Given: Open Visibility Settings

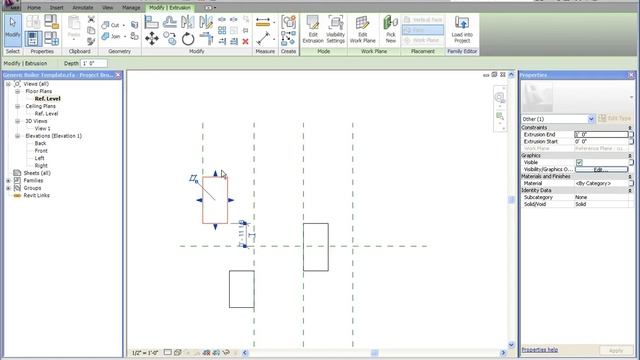Looking at the screenshot, I should (x=336, y=29).
